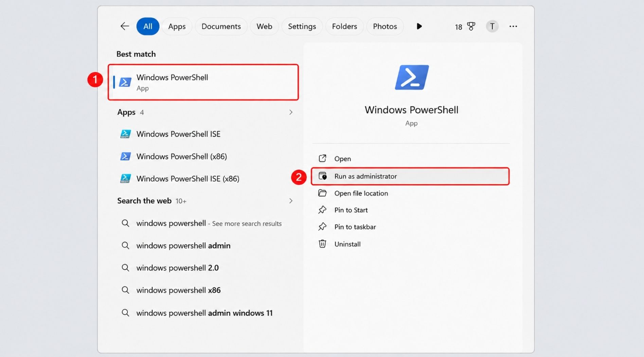Click the 'Search the web' heading text

(144, 201)
